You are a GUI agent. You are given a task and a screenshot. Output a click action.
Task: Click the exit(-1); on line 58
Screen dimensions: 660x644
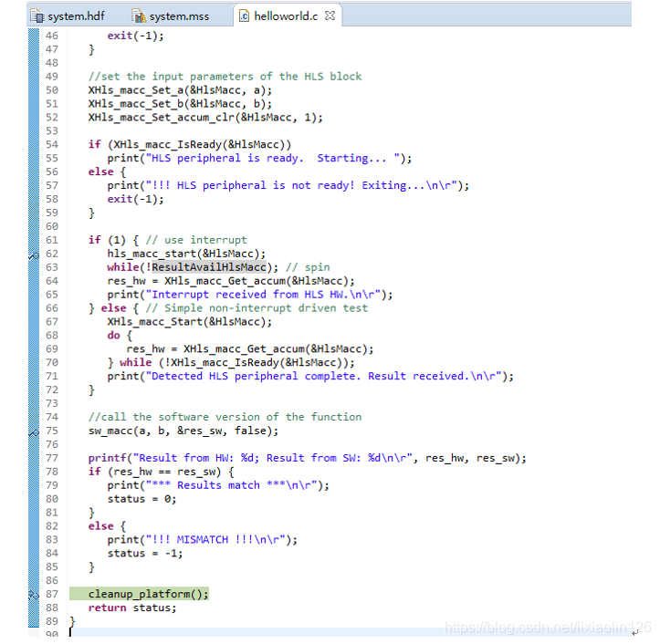(x=135, y=199)
